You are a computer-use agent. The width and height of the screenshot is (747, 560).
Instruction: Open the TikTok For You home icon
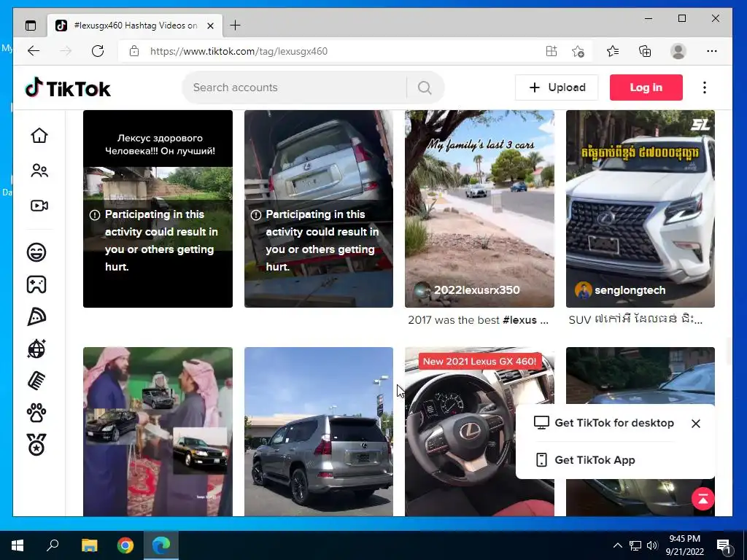pos(39,135)
